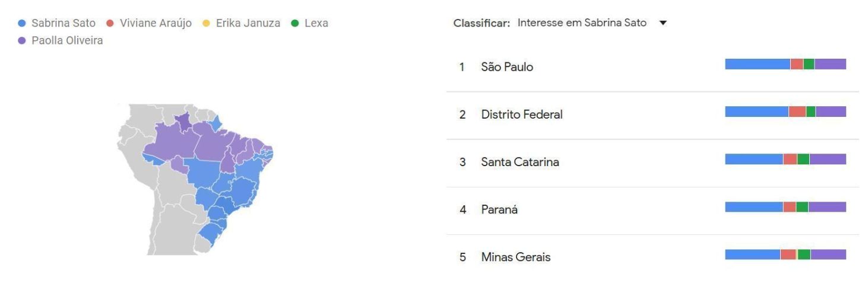Click the Minas Gerais interest breakdown bar
Viewport: 868px width, 283px height.
[x=785, y=255]
